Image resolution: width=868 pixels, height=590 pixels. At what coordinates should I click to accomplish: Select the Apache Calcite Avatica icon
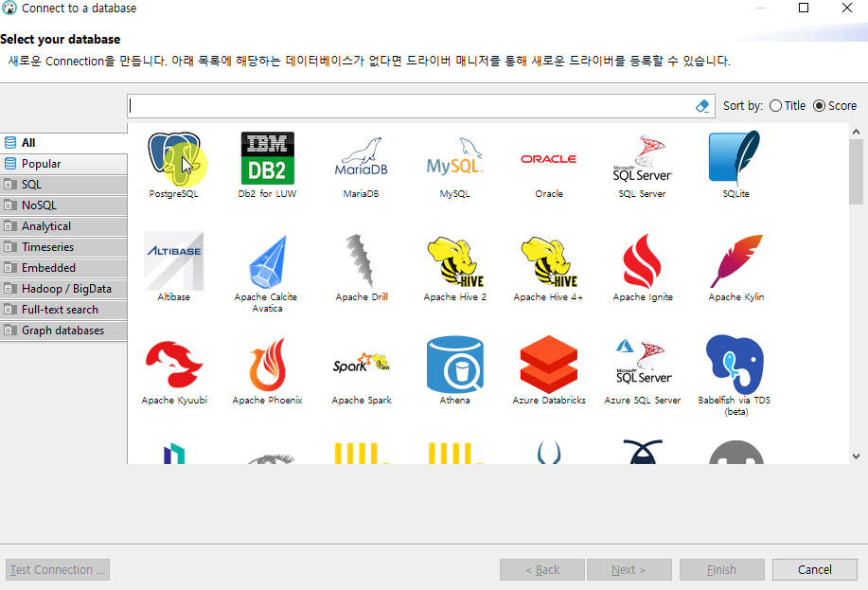tap(267, 261)
